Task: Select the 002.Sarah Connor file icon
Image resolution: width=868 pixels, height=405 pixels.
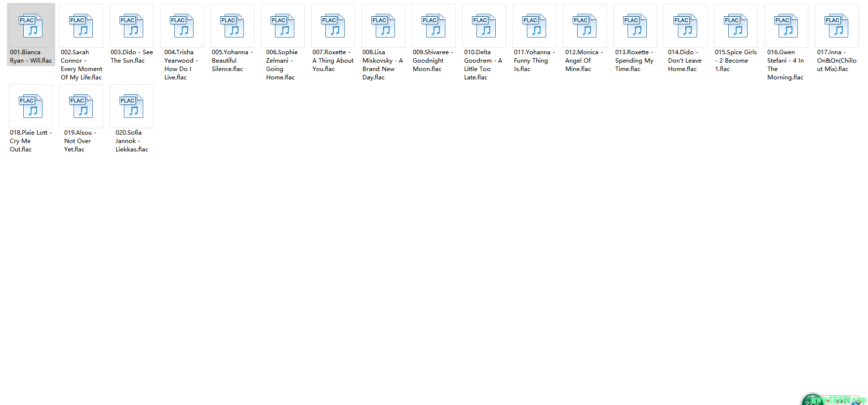Action: (x=81, y=26)
